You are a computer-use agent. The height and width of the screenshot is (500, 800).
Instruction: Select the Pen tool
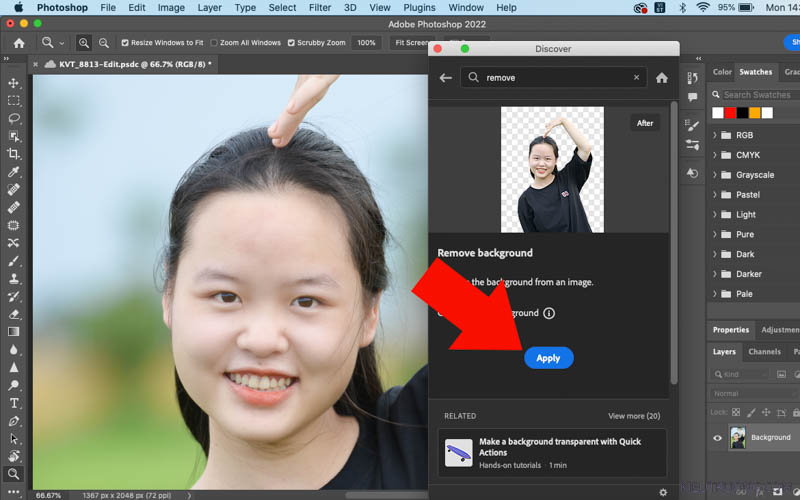pyautogui.click(x=14, y=421)
